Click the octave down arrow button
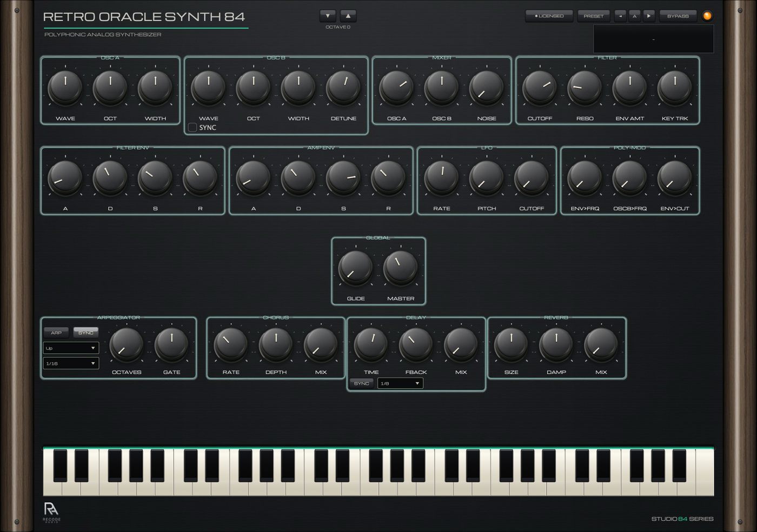757x532 pixels. 328,16
